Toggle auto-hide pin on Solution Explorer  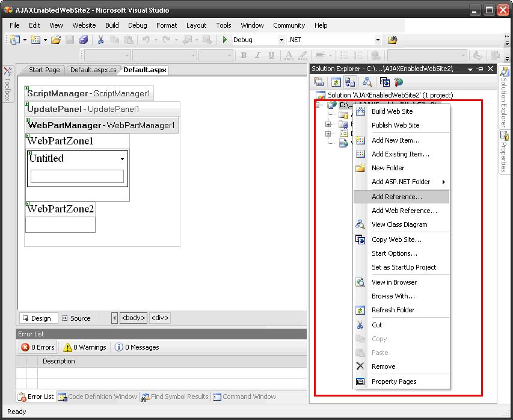point(480,69)
